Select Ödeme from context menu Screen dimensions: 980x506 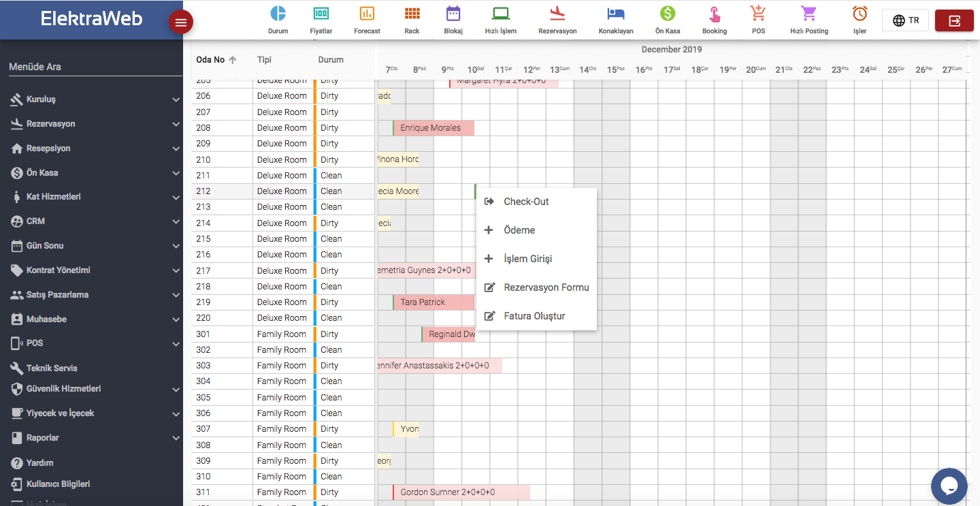(536, 230)
